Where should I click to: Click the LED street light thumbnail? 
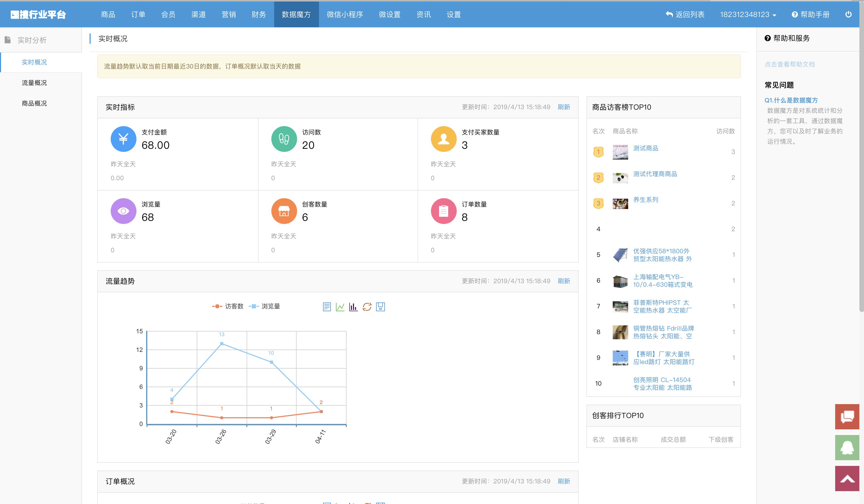tap(620, 358)
